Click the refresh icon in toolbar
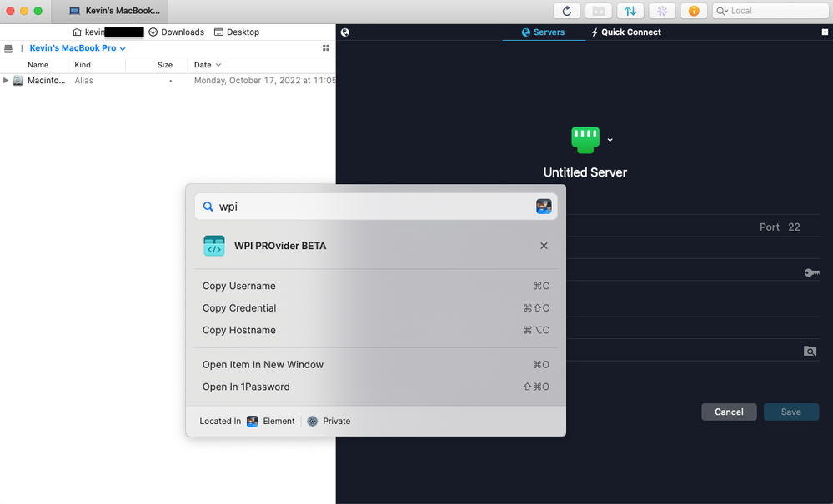This screenshot has width=833, height=504. click(567, 11)
